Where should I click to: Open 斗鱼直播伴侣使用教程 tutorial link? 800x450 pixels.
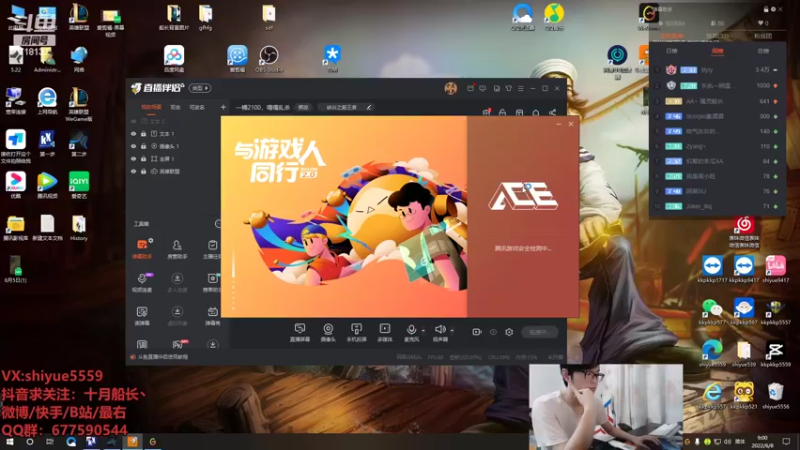[162, 357]
